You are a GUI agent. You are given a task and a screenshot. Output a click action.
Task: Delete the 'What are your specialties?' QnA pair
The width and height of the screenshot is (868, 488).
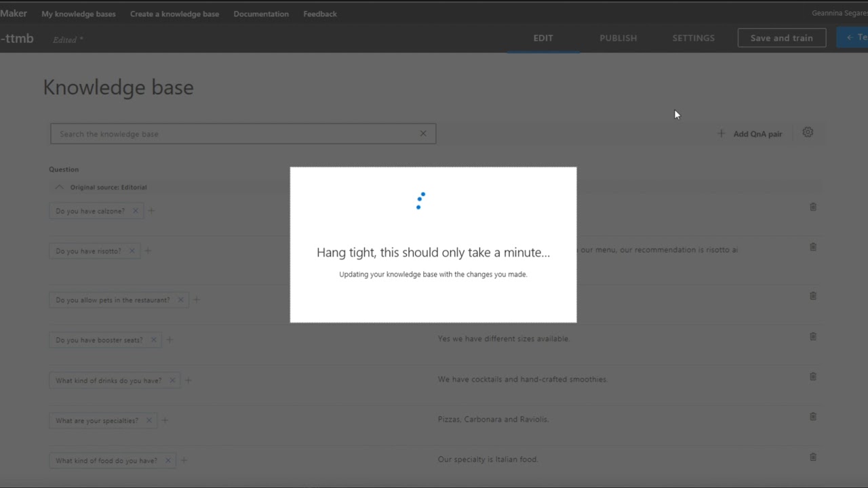[x=813, y=416]
